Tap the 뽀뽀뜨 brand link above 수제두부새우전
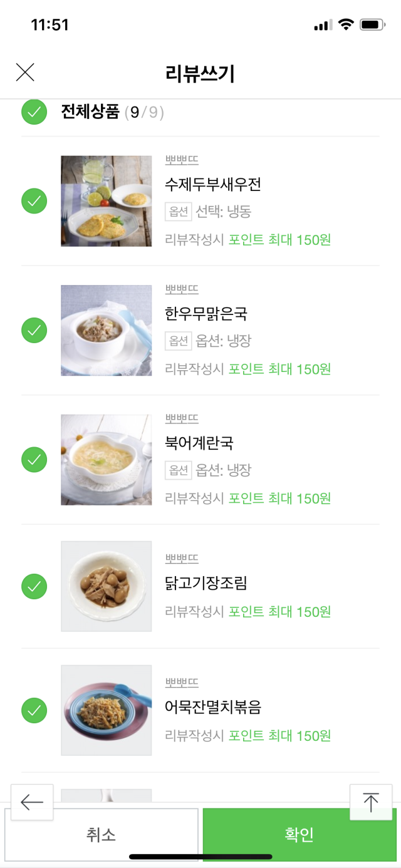Viewport: 401px width, 868px height. (182, 160)
